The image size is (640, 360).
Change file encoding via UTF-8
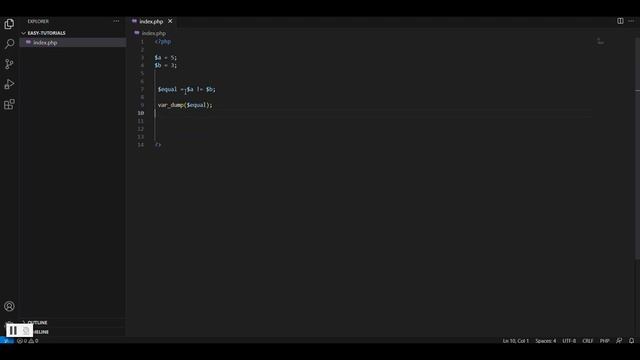click(569, 341)
